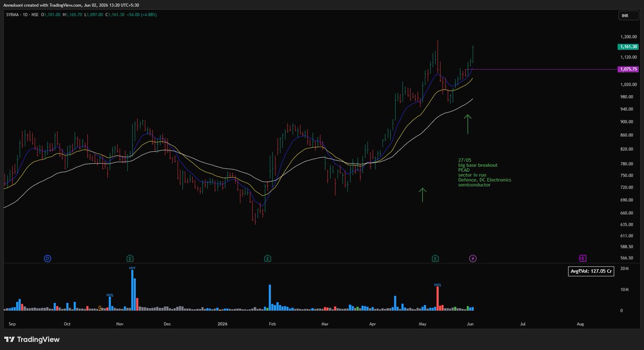This screenshot has width=644, height=350.
Task: Click the Dec label on time axis
Action: click(167, 324)
